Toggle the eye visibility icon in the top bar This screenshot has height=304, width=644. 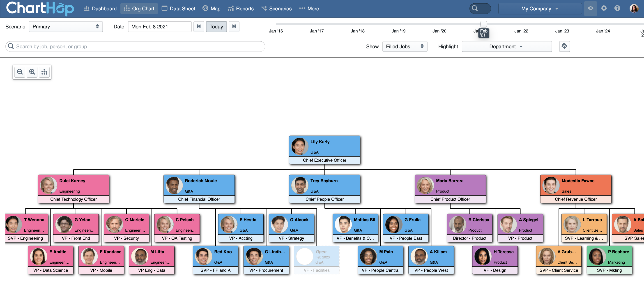tap(590, 8)
